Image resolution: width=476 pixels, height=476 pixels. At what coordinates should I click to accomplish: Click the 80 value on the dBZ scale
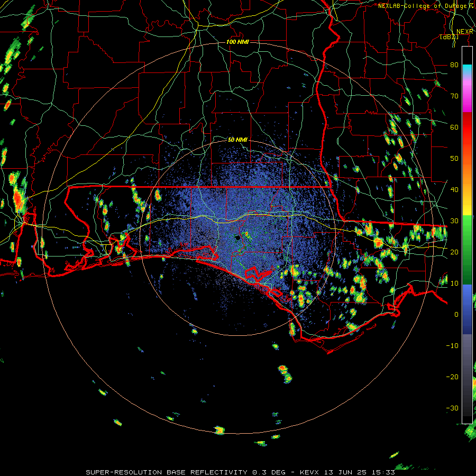454,65
